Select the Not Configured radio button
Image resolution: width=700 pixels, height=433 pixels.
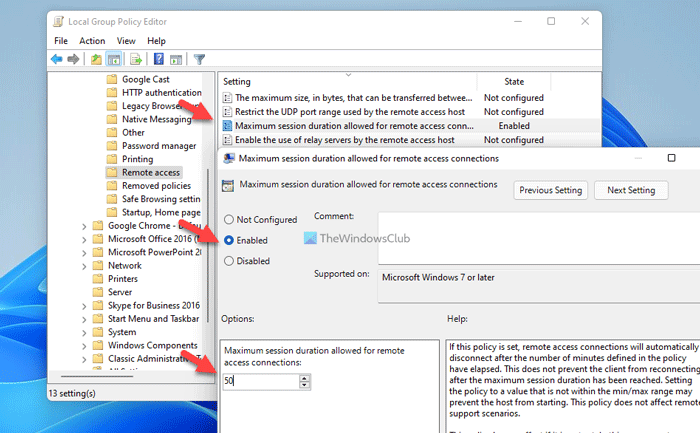pos(229,220)
